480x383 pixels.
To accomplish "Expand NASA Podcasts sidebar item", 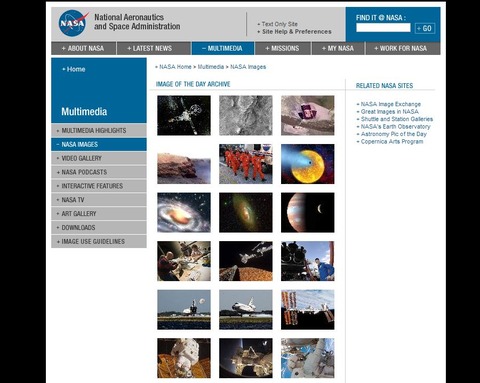I will coord(99,172).
